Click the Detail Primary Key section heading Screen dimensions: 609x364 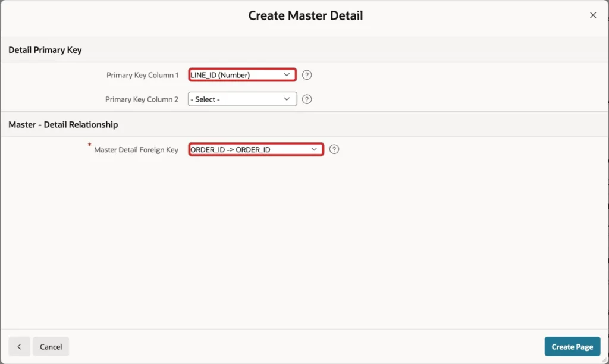click(45, 50)
